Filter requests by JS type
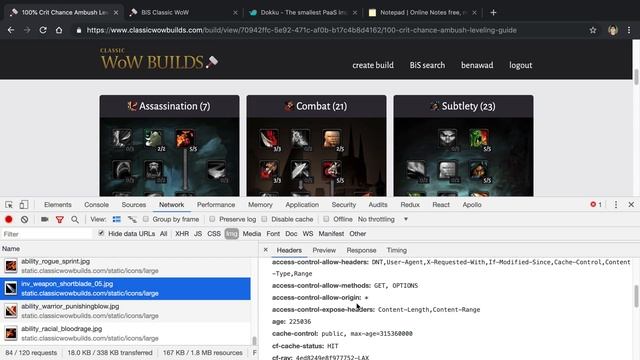Viewport: 640px width, 360px height. pyautogui.click(x=198, y=233)
